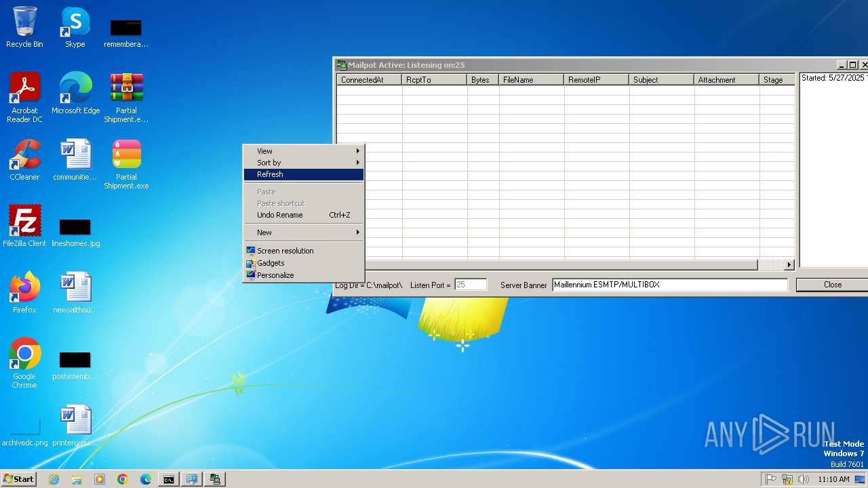The height and width of the screenshot is (488, 868).
Task: Select the newsalthou… Word document
Action: [75, 293]
